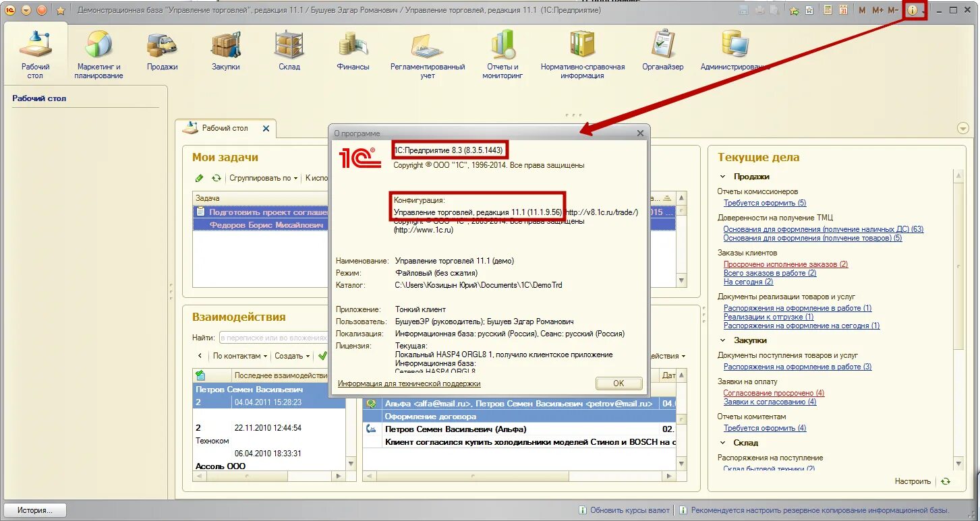Viewport: 980px width, 521px height.
Task: Open the Администрирование section
Action: click(x=734, y=51)
